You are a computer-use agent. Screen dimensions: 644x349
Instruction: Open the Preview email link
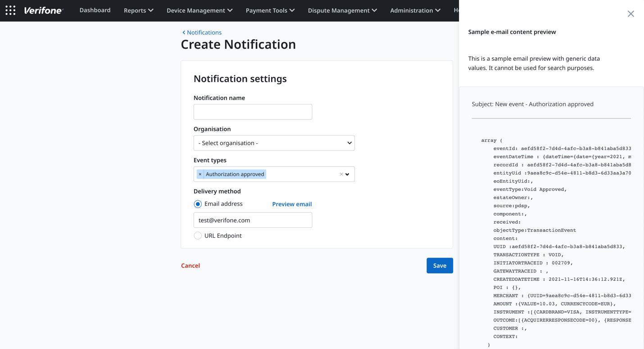point(291,204)
